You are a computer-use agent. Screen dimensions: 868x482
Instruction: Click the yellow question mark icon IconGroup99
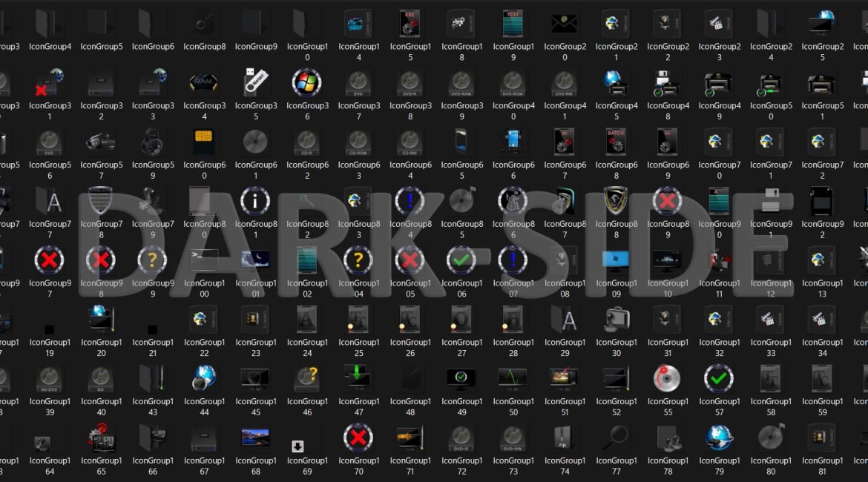point(153,260)
